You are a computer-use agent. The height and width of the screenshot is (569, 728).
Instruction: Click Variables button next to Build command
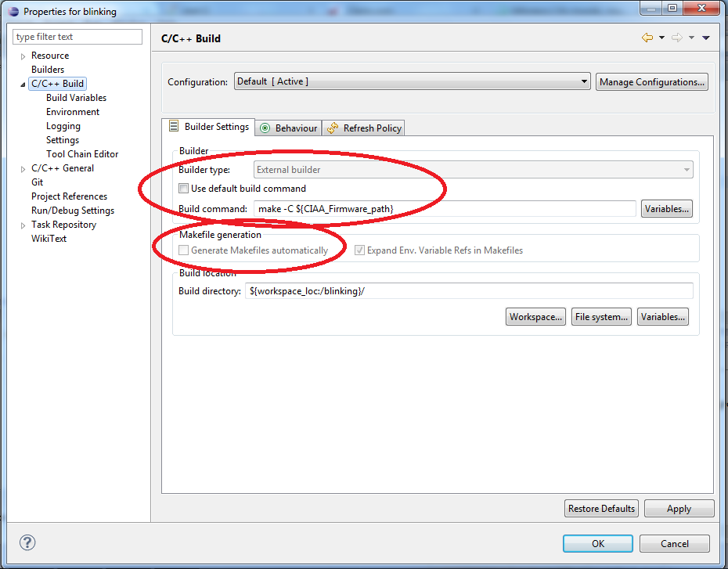(x=667, y=209)
